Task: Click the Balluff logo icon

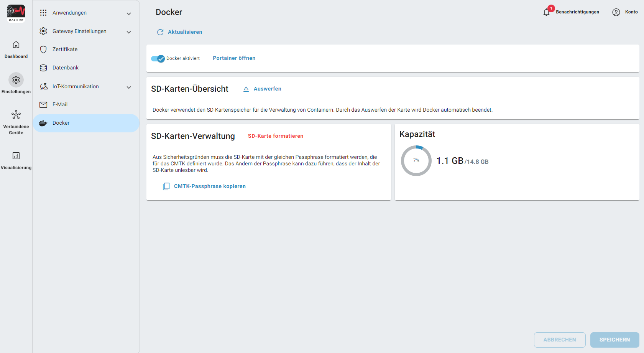Action: (x=16, y=13)
